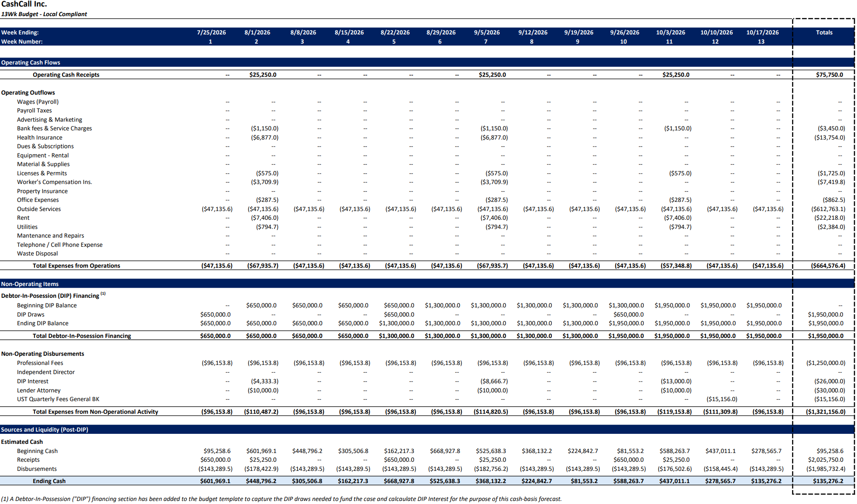The height and width of the screenshot is (504, 857).
Task: Click the Totals column header
Action: (x=824, y=32)
